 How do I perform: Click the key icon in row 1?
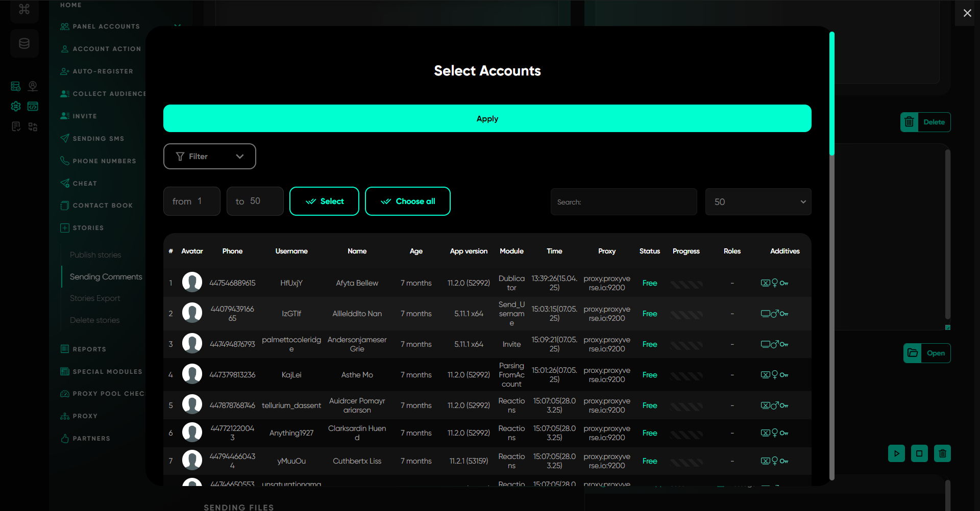pos(784,283)
